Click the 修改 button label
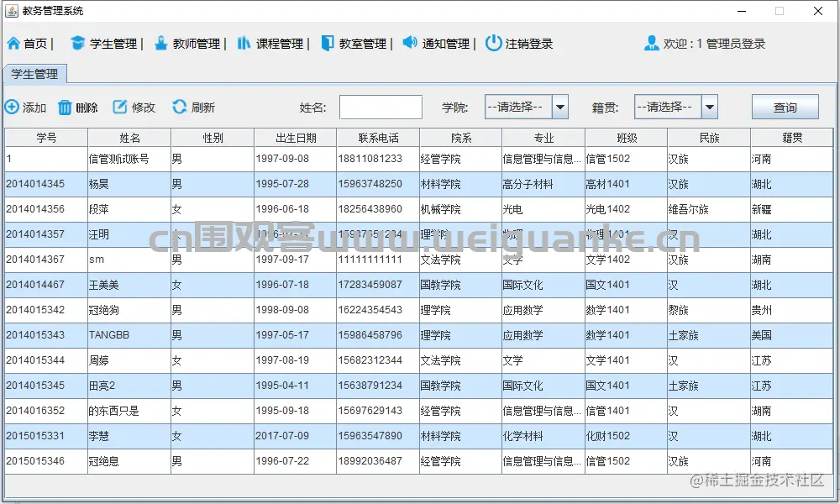840x504 pixels. click(x=144, y=108)
